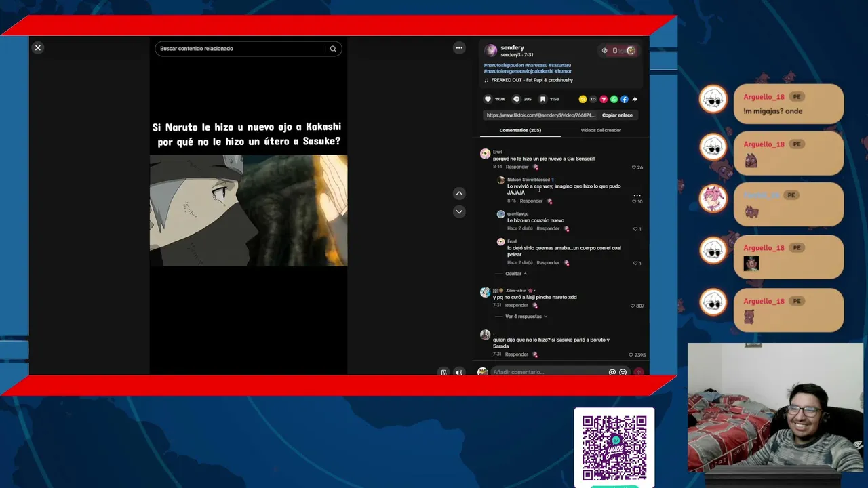This screenshot has width=868, height=488.
Task: Reply to the Gai Sensei comment
Action: [517, 167]
